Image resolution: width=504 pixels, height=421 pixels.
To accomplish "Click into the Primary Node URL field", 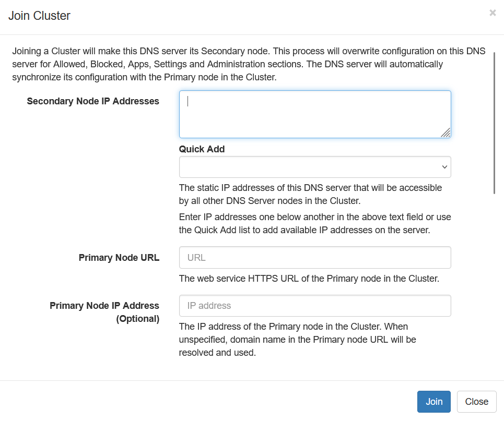I will (x=315, y=258).
